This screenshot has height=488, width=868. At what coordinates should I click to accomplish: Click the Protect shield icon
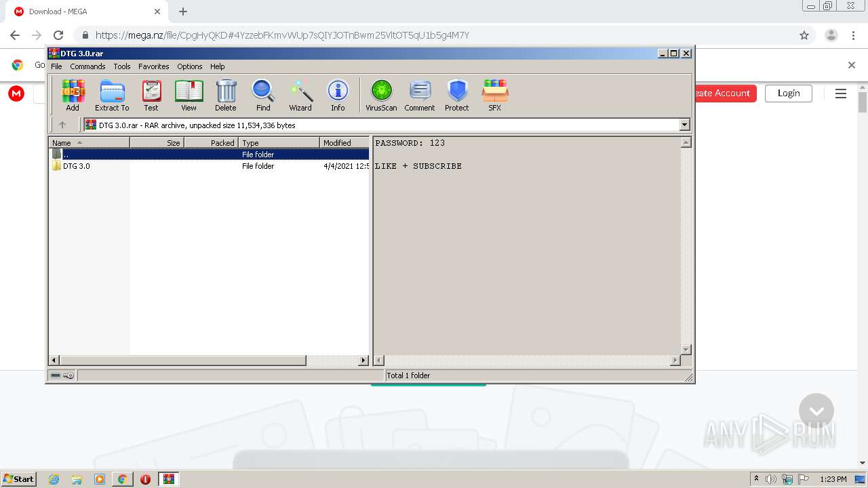(x=457, y=96)
